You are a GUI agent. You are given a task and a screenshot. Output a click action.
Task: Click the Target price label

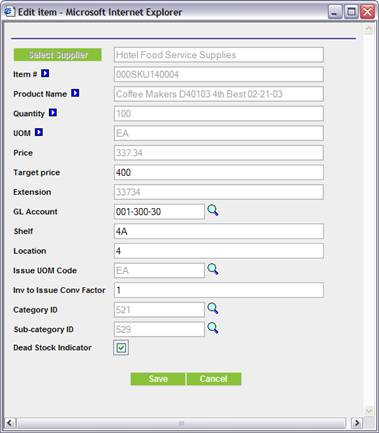(37, 173)
